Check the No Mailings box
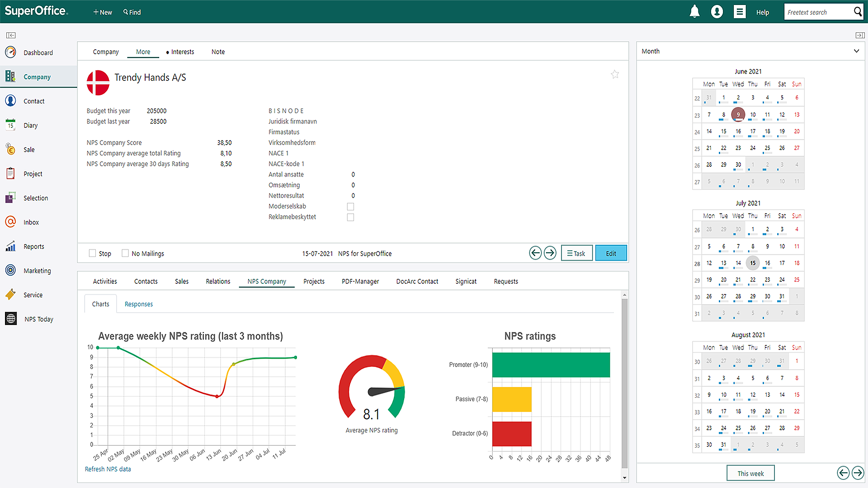The image size is (868, 488). click(125, 253)
